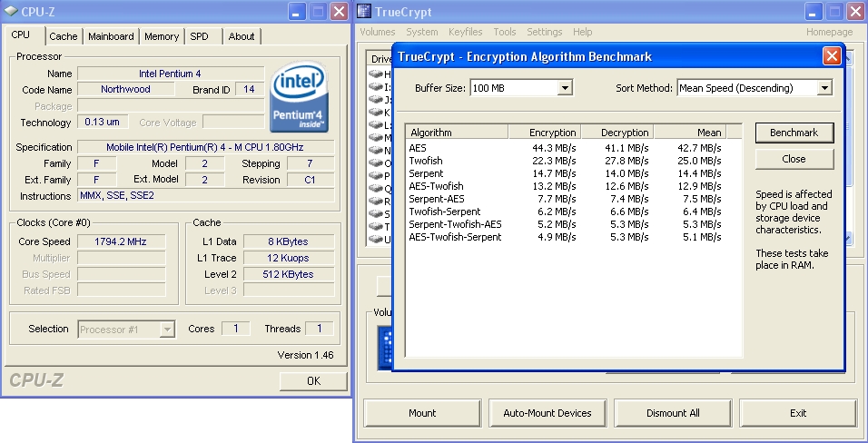Switch to the Memory tab in CPU-Z
This screenshot has height=443, width=868.
161,36
